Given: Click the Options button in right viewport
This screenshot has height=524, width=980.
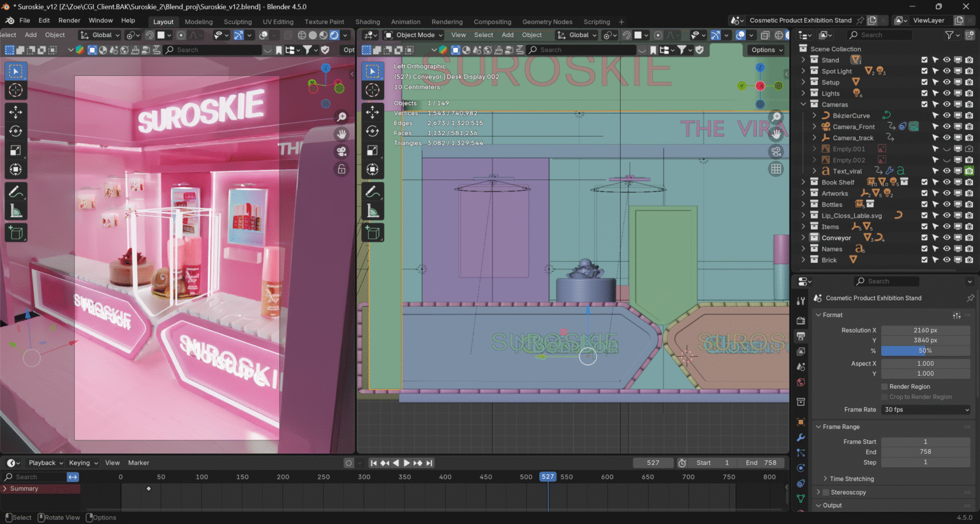Looking at the screenshot, I should pos(766,50).
